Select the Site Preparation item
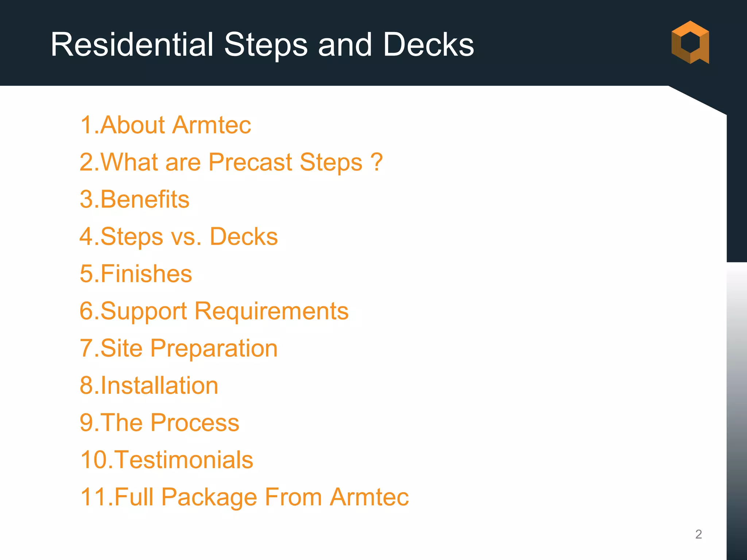This screenshot has height=560, width=747. click(179, 349)
